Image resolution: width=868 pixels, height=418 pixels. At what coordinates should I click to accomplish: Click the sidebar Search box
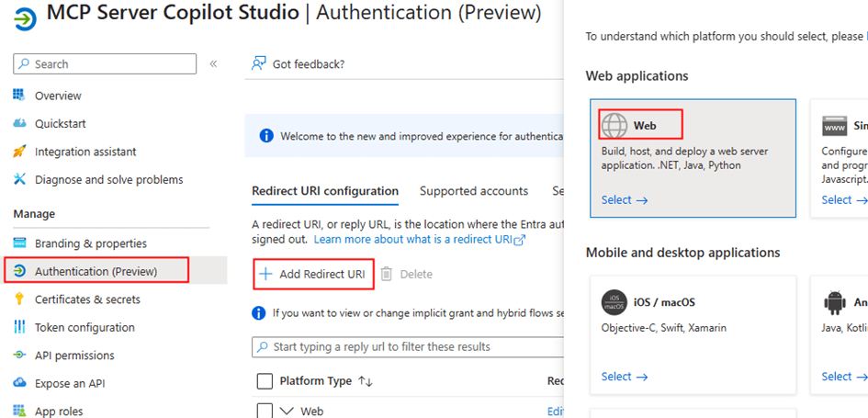click(105, 64)
